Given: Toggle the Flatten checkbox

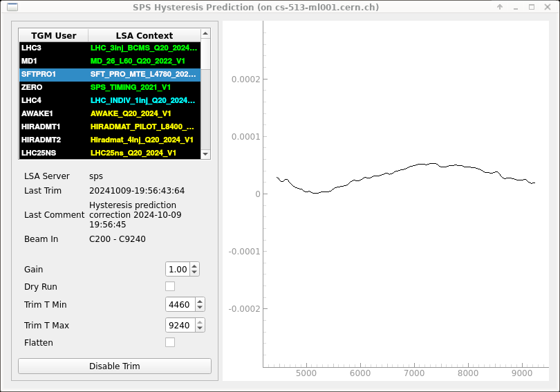Looking at the screenshot, I should point(170,342).
